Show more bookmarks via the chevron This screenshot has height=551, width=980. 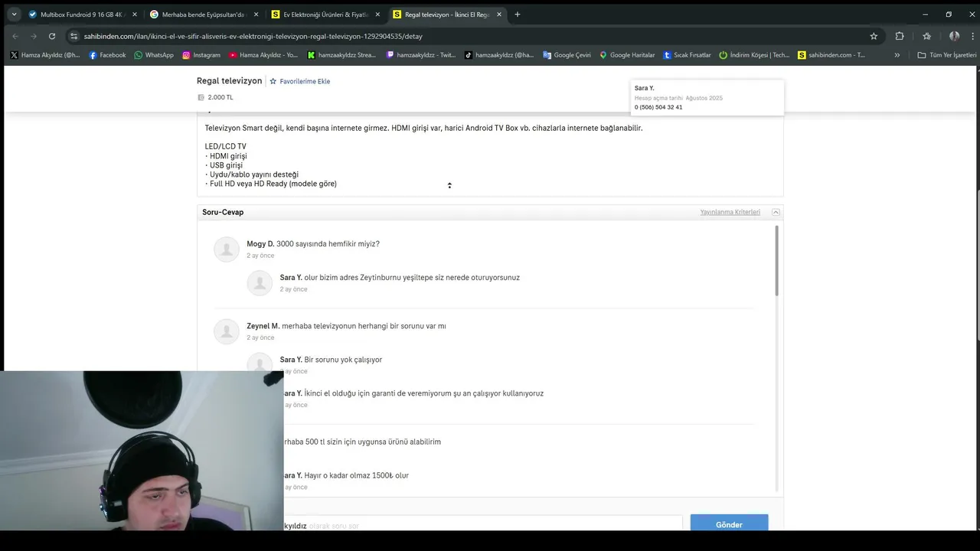(x=897, y=55)
